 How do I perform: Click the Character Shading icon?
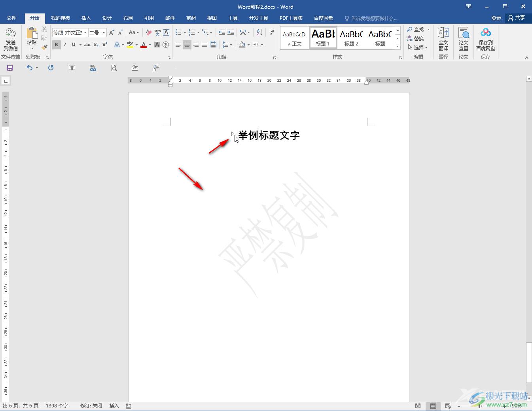point(157,45)
